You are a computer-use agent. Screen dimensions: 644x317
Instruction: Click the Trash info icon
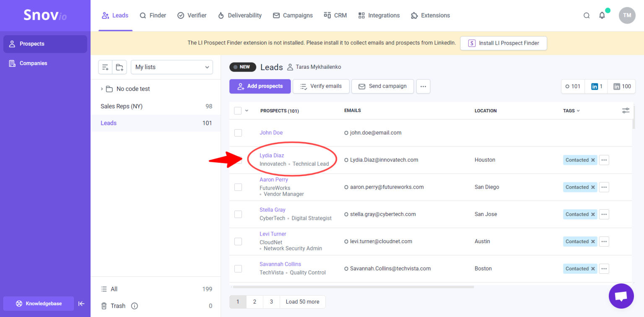(134, 306)
